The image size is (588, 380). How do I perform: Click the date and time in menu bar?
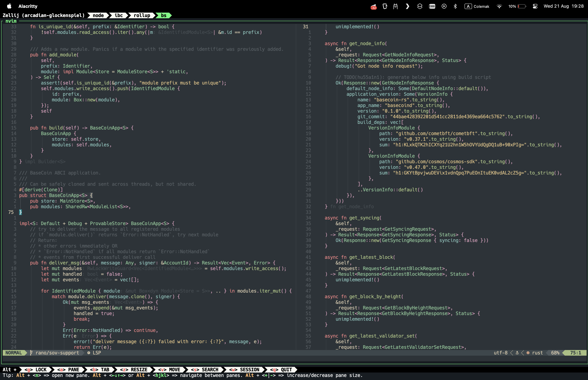563,6
